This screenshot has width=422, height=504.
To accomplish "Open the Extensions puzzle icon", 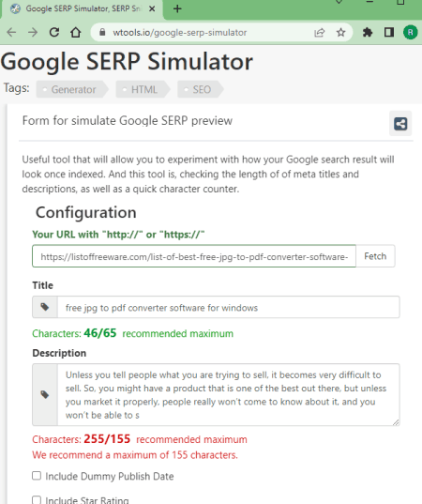I will (368, 32).
